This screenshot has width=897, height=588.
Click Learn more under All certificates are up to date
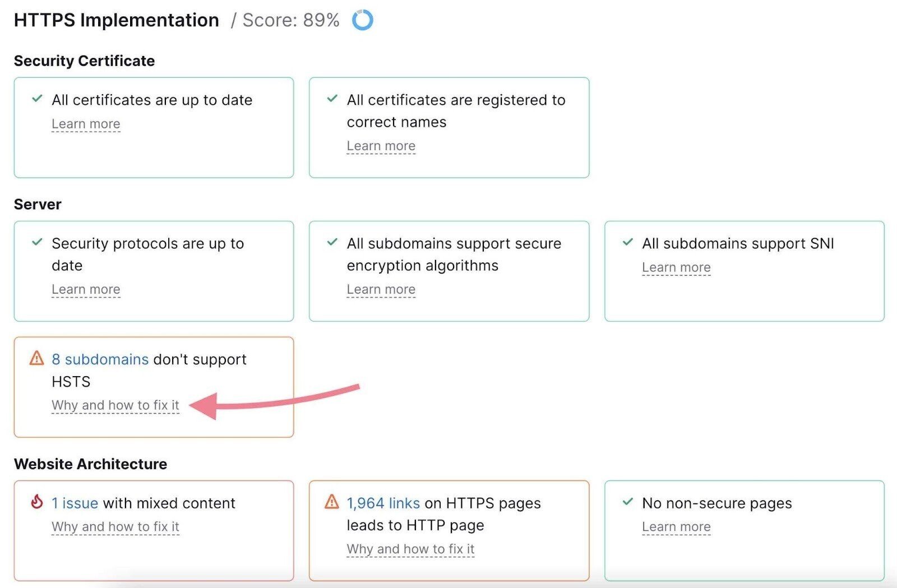pyautogui.click(x=86, y=123)
